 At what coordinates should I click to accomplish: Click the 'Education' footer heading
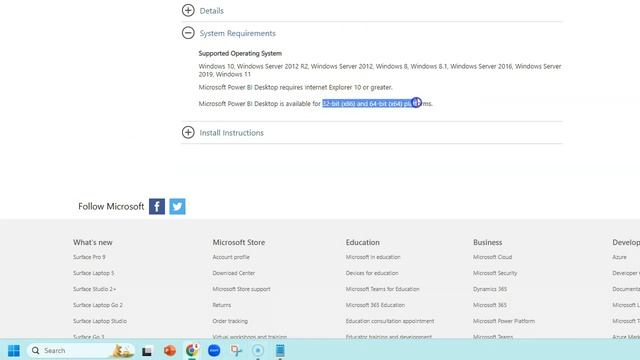[x=362, y=242]
